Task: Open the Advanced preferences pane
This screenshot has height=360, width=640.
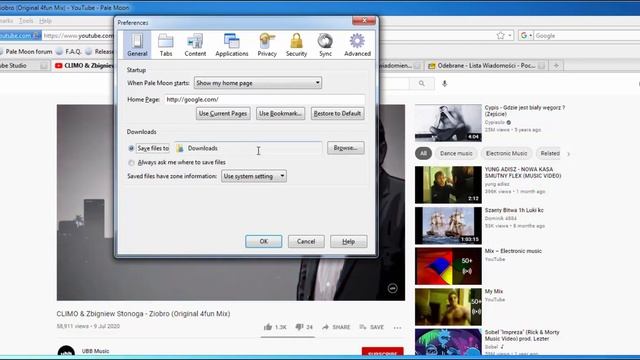Action: coord(357,44)
